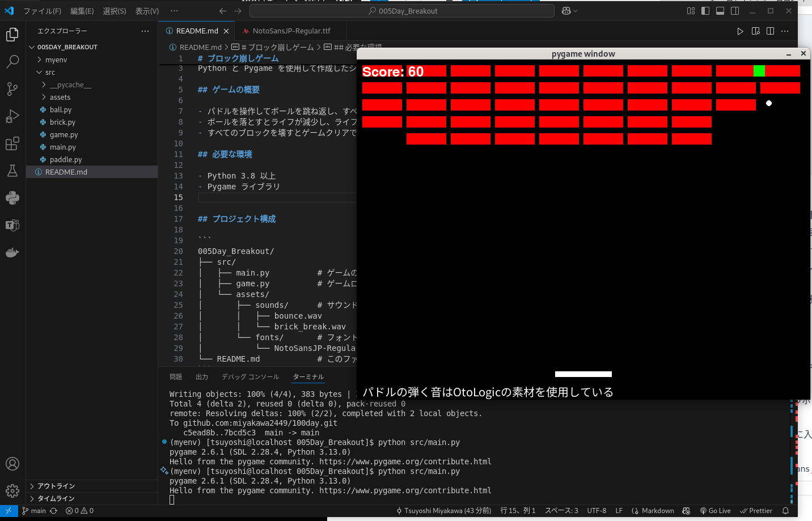Open the Extensions view
812x521 pixels.
[12, 143]
